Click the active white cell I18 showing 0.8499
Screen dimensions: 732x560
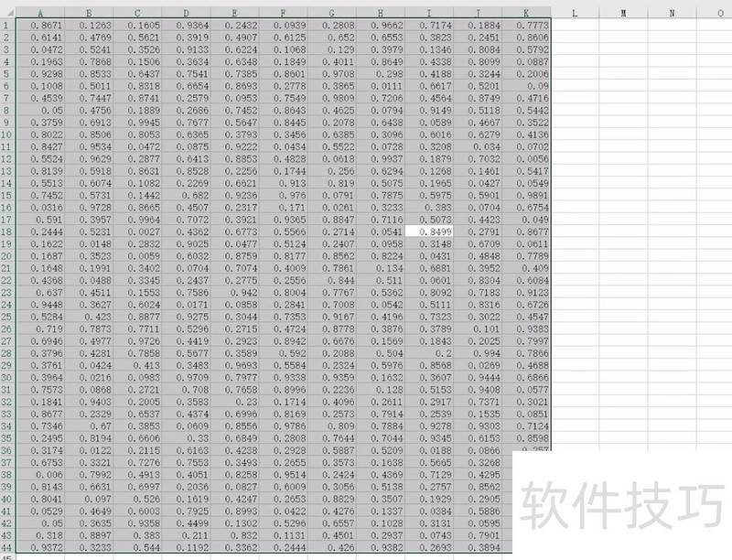coord(428,232)
